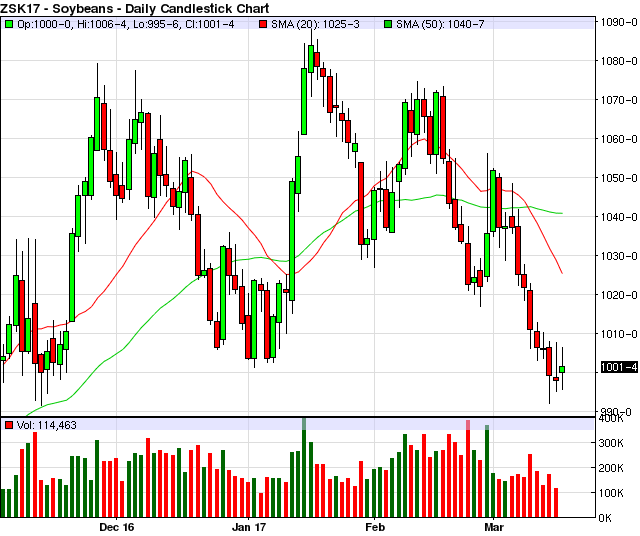The width and height of the screenshot is (640, 536).
Task: Click the 'SMA (20): 1025-3' legend text
Action: tap(316, 24)
